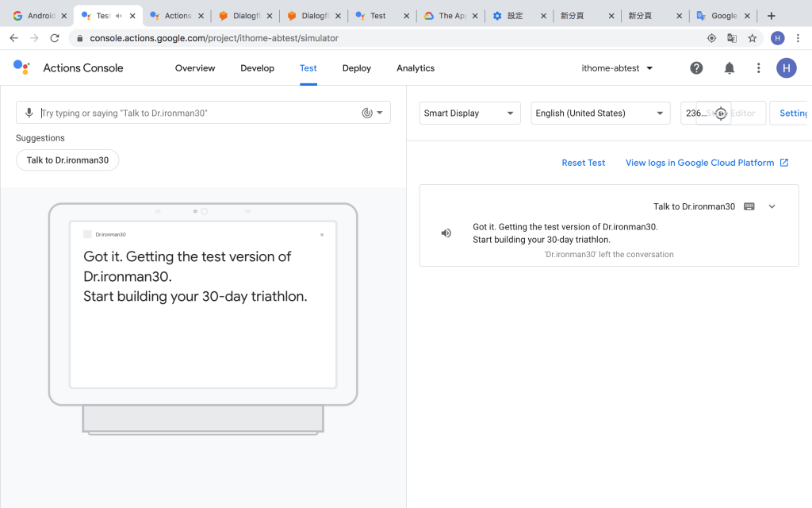812x508 pixels.
Task: Click the microphone icon in the input box
Action: tap(29, 113)
